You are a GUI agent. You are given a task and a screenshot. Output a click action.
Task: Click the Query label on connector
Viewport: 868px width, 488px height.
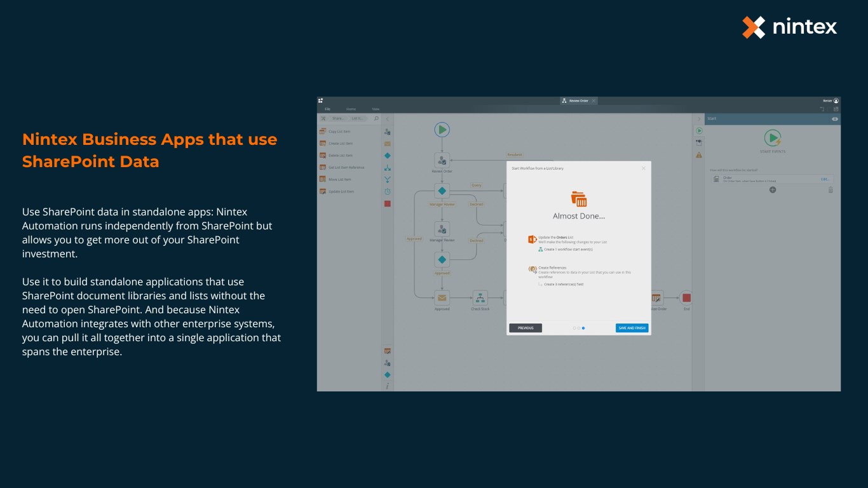(477, 186)
